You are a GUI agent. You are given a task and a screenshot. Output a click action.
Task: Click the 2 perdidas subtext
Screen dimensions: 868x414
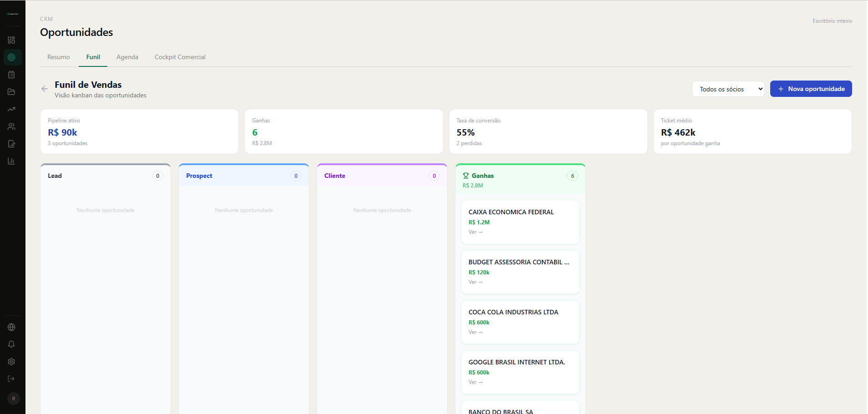tap(469, 143)
